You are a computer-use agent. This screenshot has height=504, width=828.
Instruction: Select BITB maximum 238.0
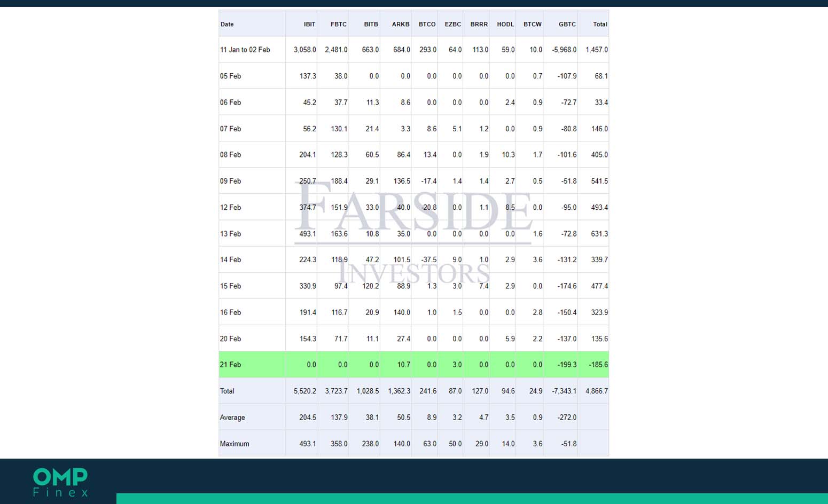tap(370, 444)
